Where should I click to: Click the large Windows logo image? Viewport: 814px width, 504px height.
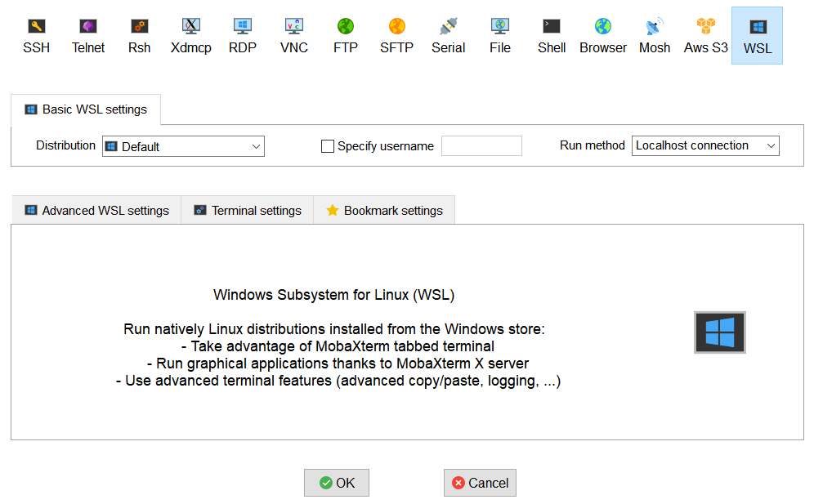pos(719,332)
